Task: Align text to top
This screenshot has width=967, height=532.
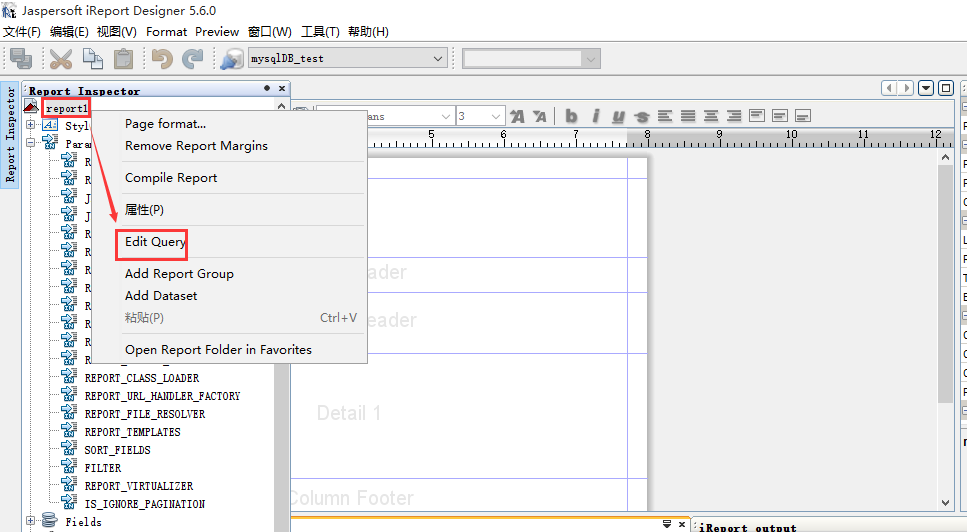Action: (x=757, y=115)
